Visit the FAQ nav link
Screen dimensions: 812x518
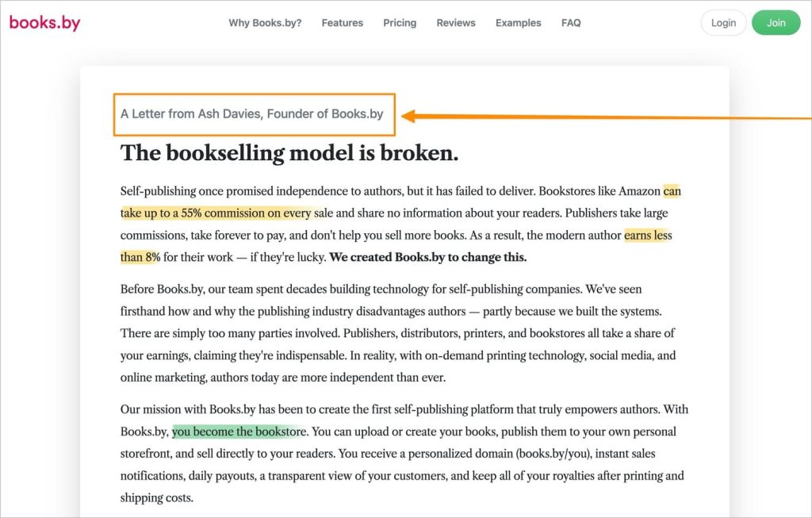click(x=571, y=23)
